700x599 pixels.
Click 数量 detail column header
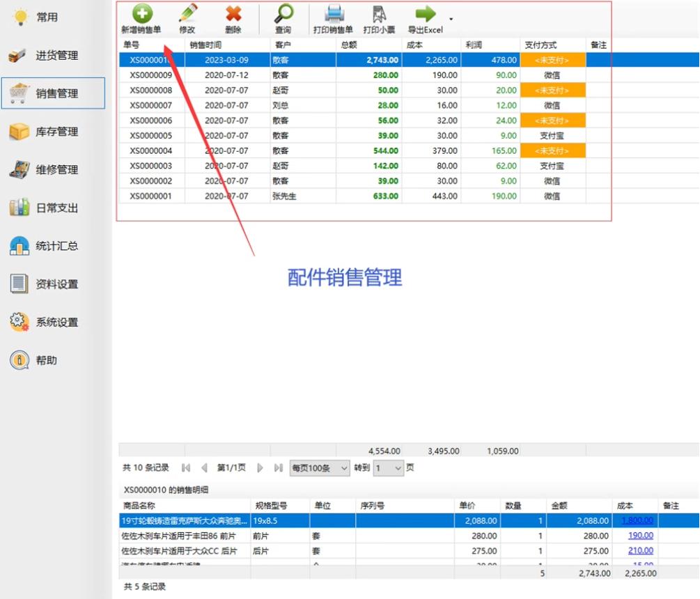(523, 506)
